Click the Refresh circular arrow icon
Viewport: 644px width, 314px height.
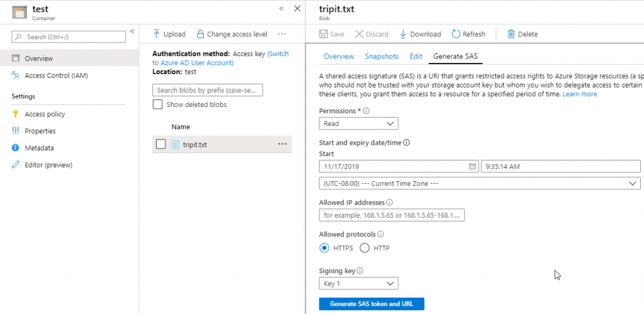[x=456, y=34]
